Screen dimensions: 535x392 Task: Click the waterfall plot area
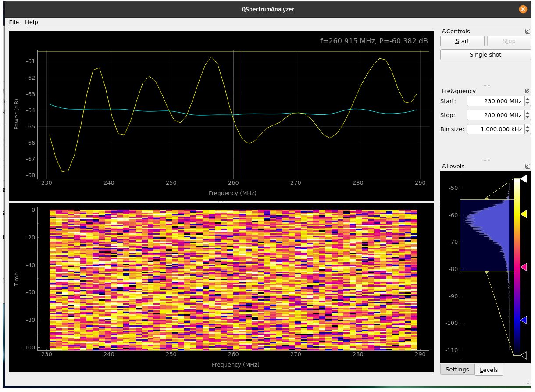pyautogui.click(x=233, y=280)
